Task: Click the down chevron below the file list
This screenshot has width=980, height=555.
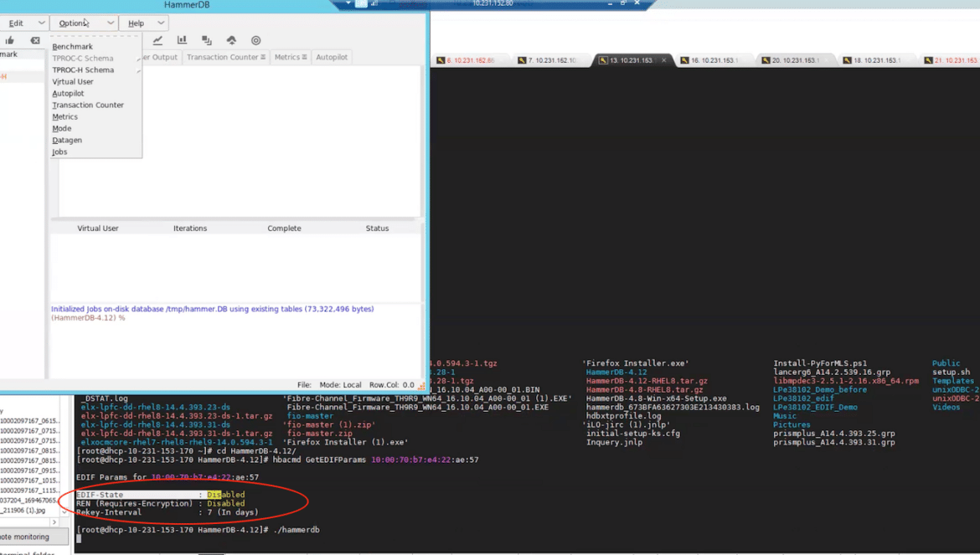Action: click(64, 511)
